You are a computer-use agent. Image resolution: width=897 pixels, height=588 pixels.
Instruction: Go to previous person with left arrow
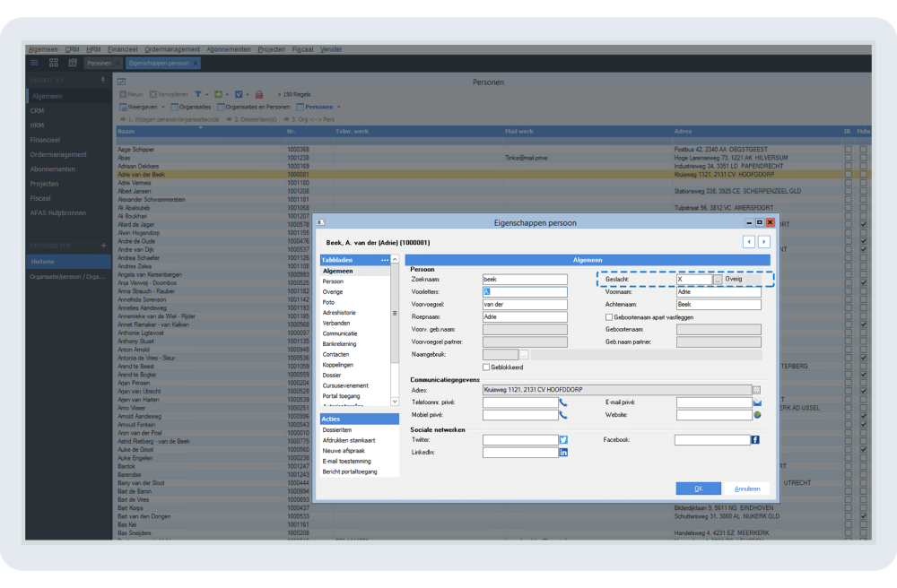[x=749, y=242]
